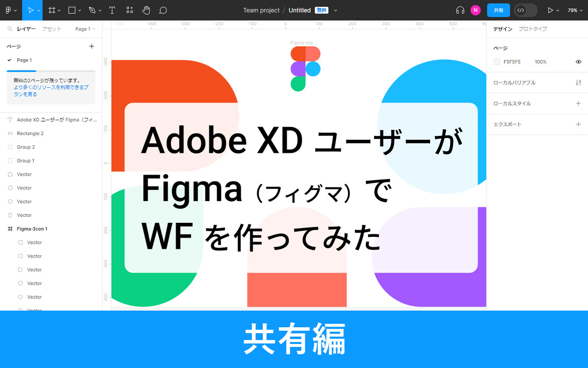Select the Move tool

31,10
